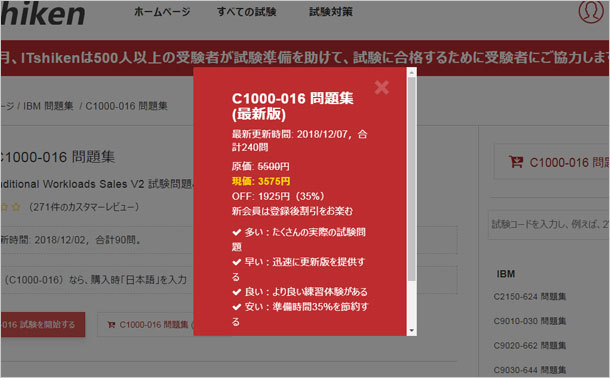This screenshot has width=610, height=378.
Task: Click the popup scrollbar up arrow
Action: [412, 72]
